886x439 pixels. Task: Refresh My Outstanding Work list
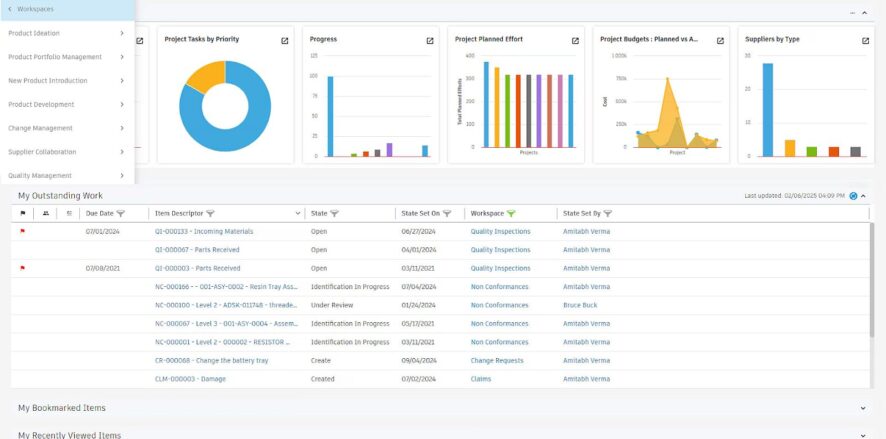click(x=853, y=196)
